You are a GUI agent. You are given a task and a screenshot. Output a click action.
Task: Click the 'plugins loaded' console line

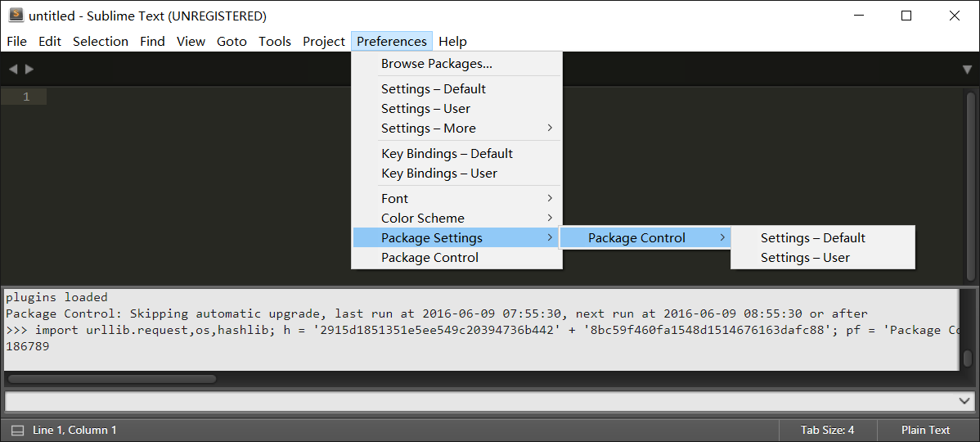[57, 298]
